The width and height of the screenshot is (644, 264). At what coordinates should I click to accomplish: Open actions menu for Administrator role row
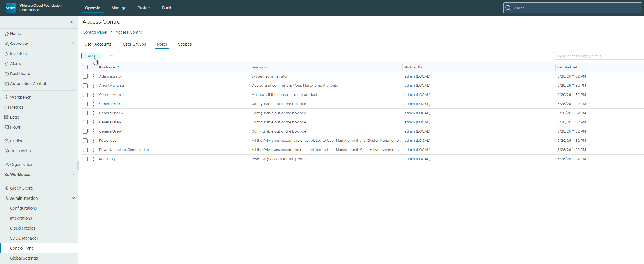click(x=93, y=76)
